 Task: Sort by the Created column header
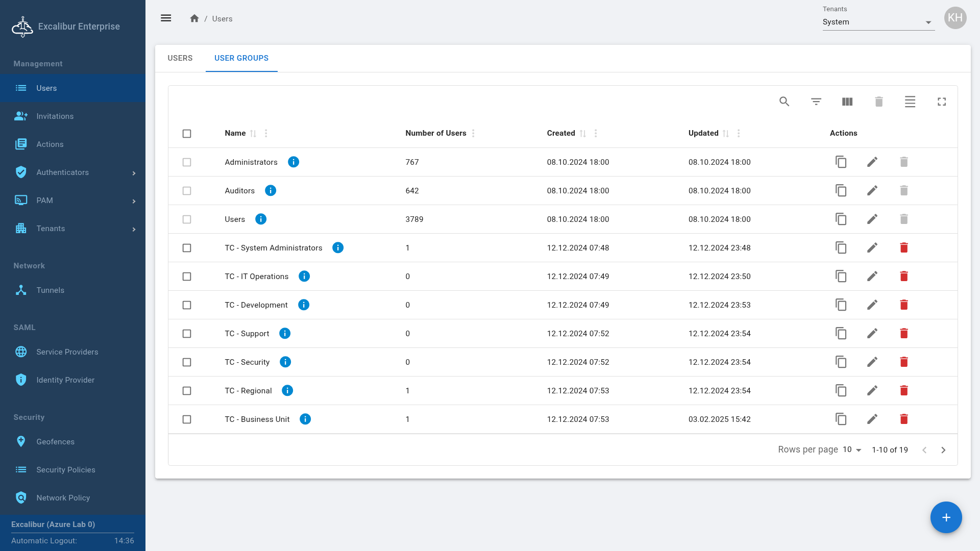pos(561,133)
